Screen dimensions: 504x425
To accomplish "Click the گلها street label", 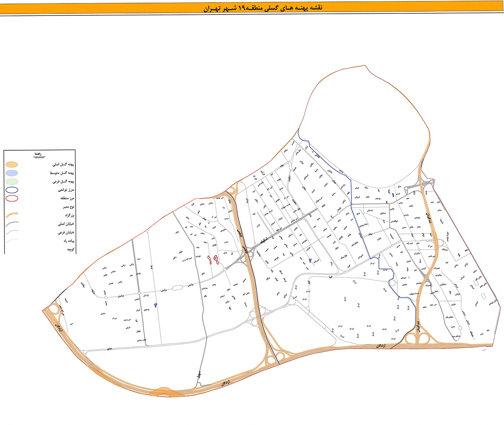I will point(330,277).
